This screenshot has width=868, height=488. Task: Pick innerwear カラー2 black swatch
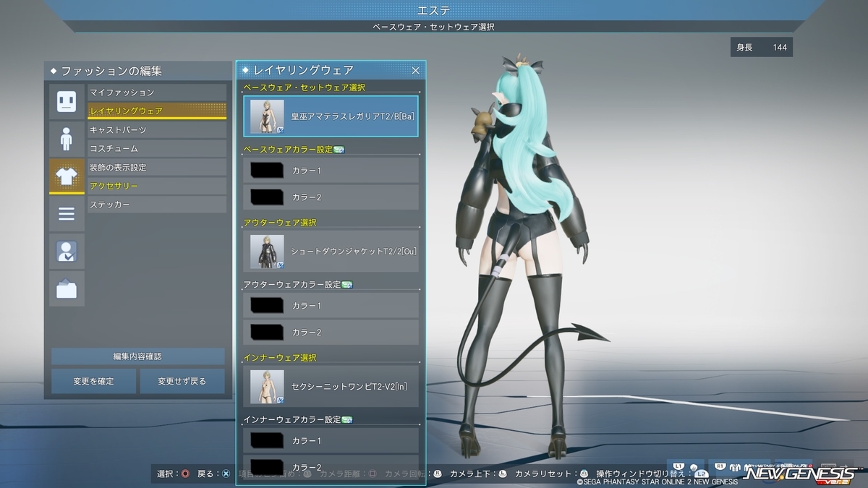266,466
